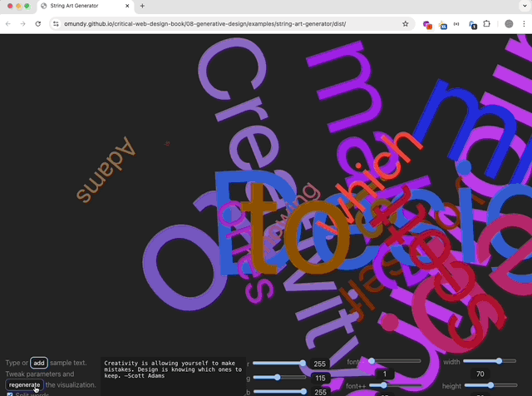
Task: Close the String Art Generator tab
Action: click(127, 6)
